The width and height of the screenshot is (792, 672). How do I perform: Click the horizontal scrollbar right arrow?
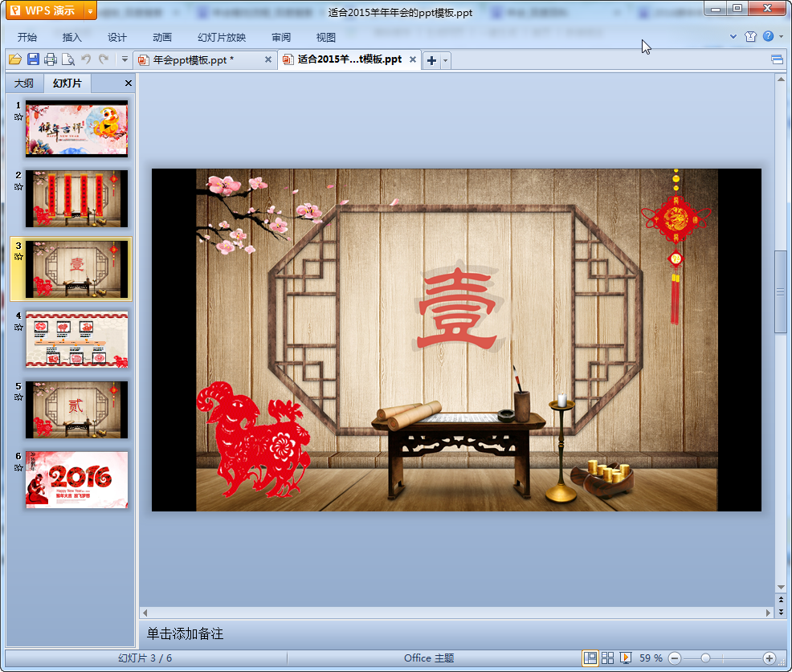point(768,613)
